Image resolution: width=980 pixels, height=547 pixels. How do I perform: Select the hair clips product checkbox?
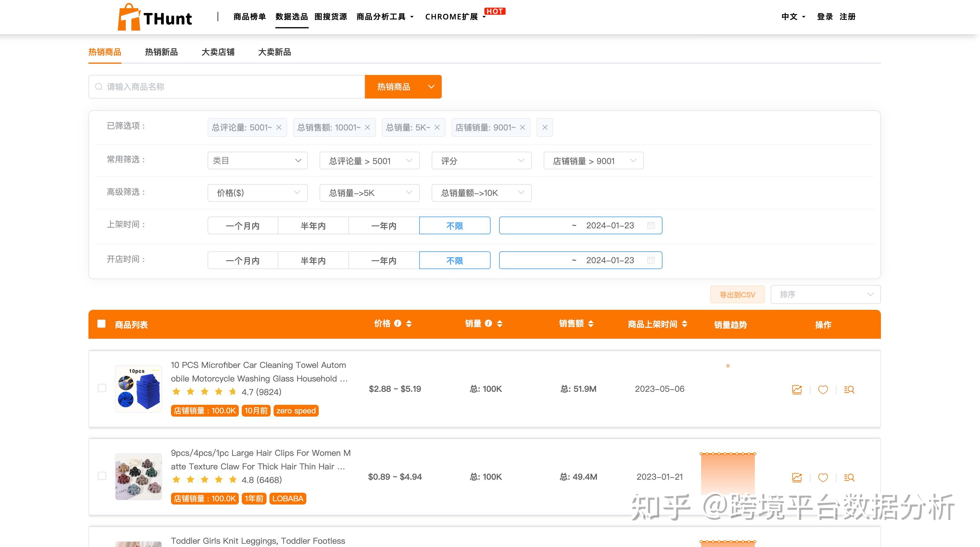[x=102, y=476]
